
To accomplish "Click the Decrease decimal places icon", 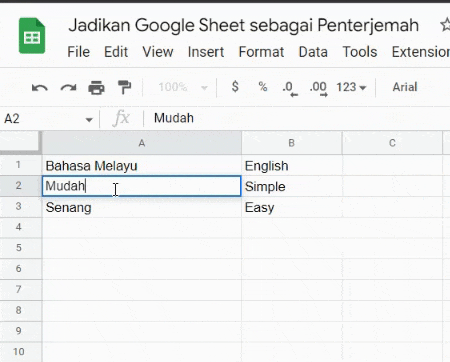I will click(x=289, y=89).
